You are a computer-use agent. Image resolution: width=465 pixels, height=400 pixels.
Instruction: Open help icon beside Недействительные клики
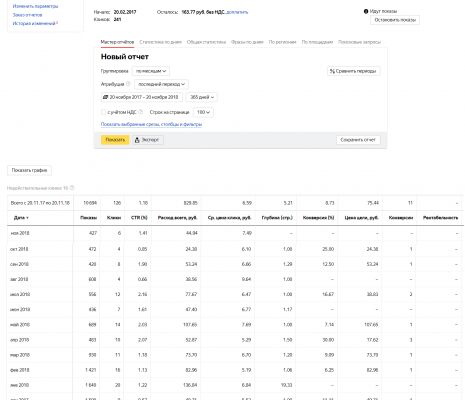pyautogui.click(x=72, y=188)
